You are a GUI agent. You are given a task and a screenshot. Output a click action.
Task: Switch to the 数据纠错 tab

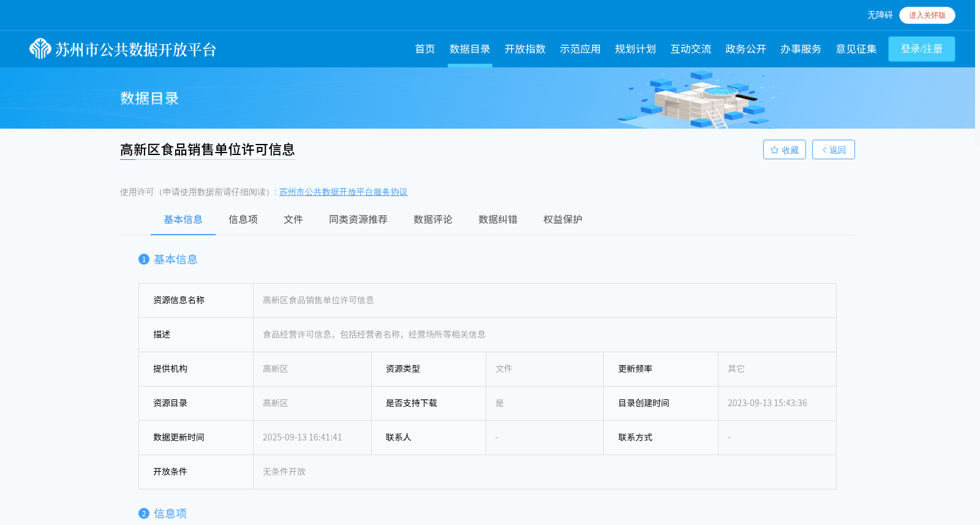point(498,219)
